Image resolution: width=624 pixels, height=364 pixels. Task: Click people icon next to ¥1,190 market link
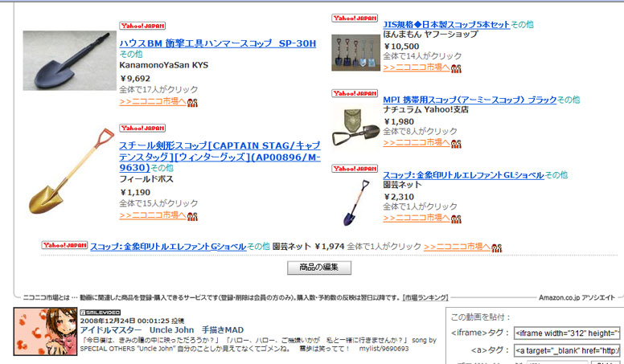193,216
